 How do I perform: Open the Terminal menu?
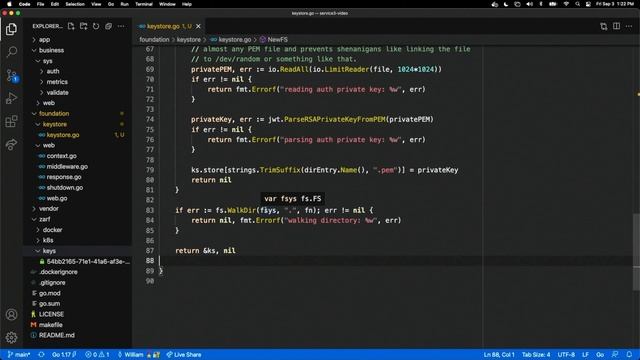pyautogui.click(x=144, y=4)
